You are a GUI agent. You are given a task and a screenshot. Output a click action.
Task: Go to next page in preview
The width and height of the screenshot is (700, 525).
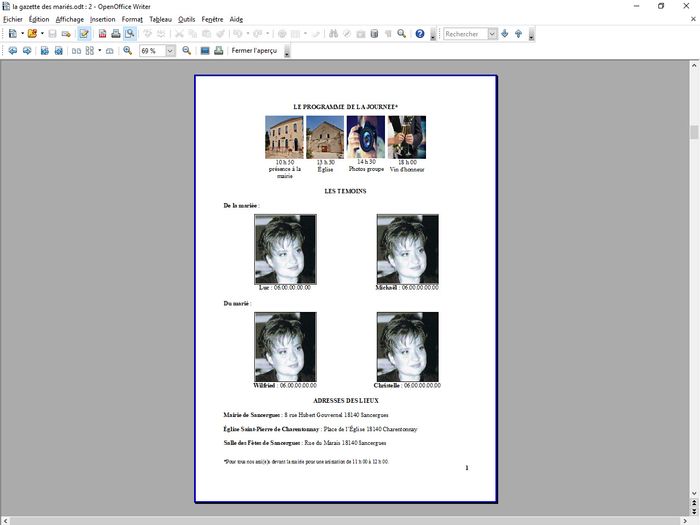[27, 51]
